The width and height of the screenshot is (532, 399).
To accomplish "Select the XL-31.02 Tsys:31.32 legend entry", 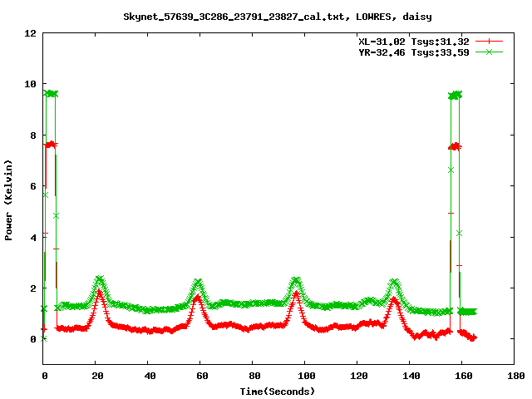I will coord(414,42).
